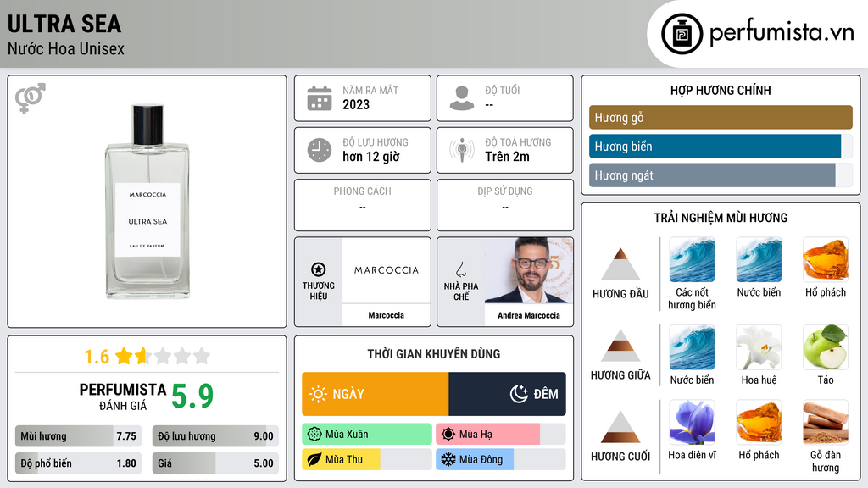
Task: Click the perfumista.vn site name
Action: coord(782,32)
